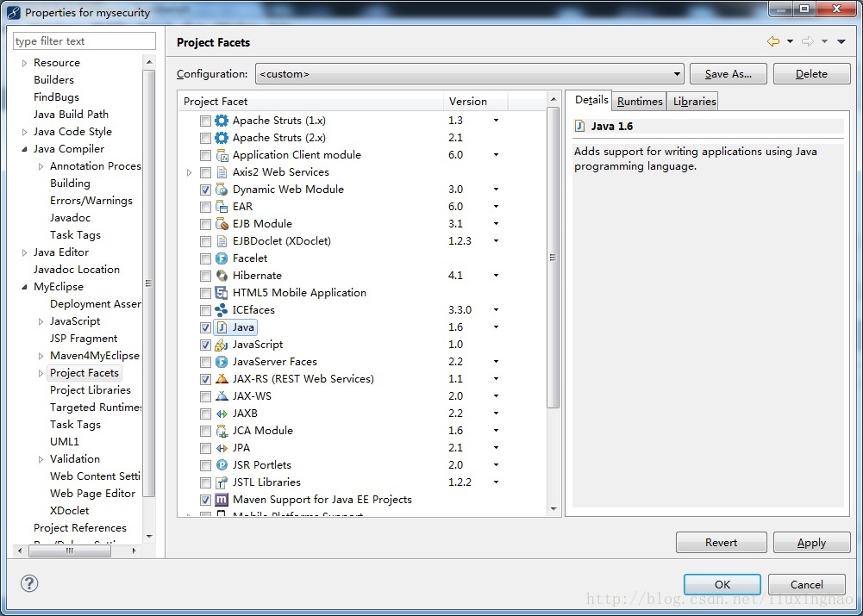Click the left tree horizontal scrollbar
The image size is (863, 616).
point(69,551)
